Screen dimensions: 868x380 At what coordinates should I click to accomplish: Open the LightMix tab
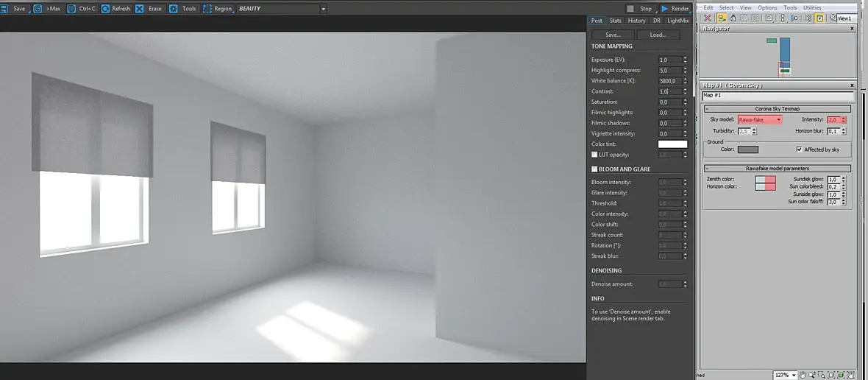(678, 21)
